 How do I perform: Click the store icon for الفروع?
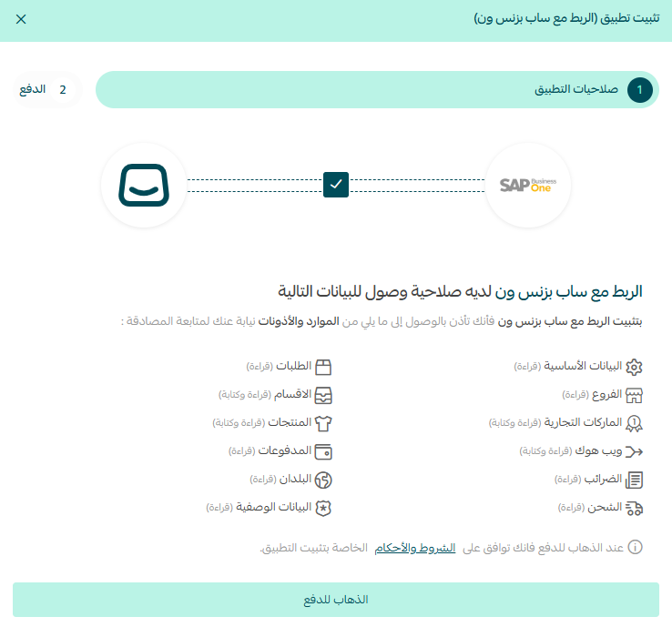(x=634, y=395)
